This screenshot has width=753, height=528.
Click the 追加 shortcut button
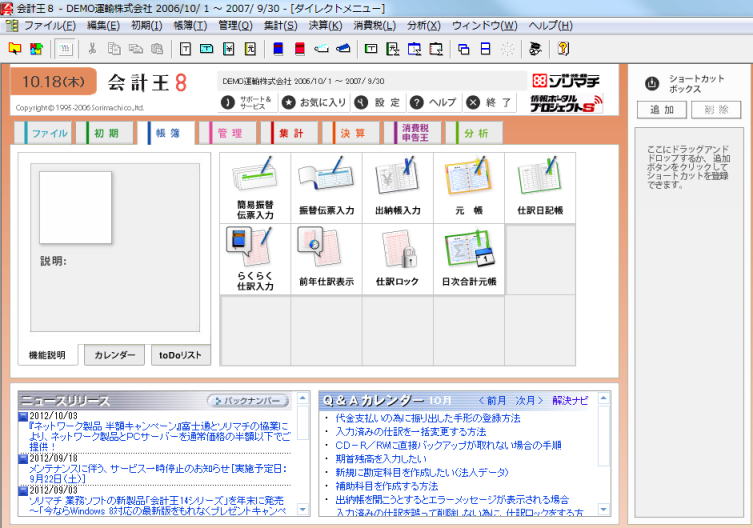[x=661, y=110]
